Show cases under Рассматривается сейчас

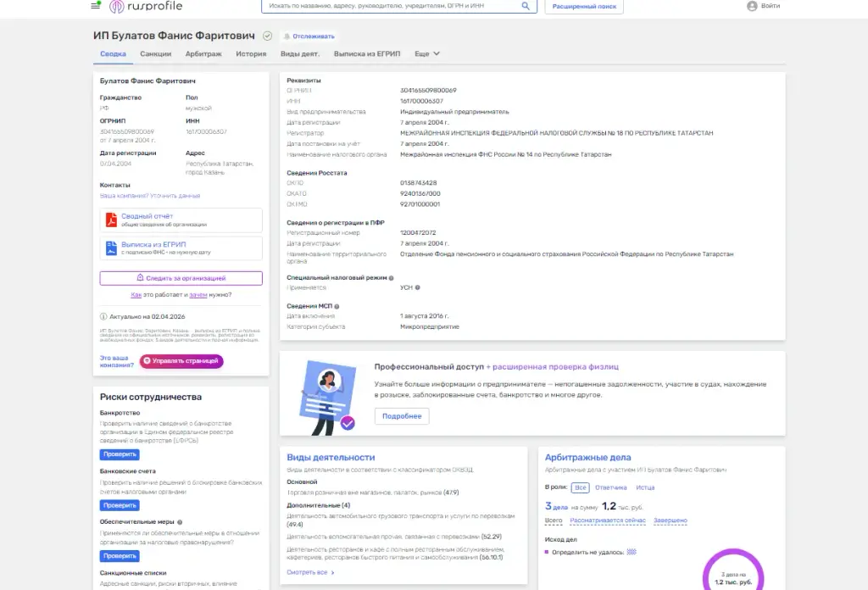(x=608, y=520)
